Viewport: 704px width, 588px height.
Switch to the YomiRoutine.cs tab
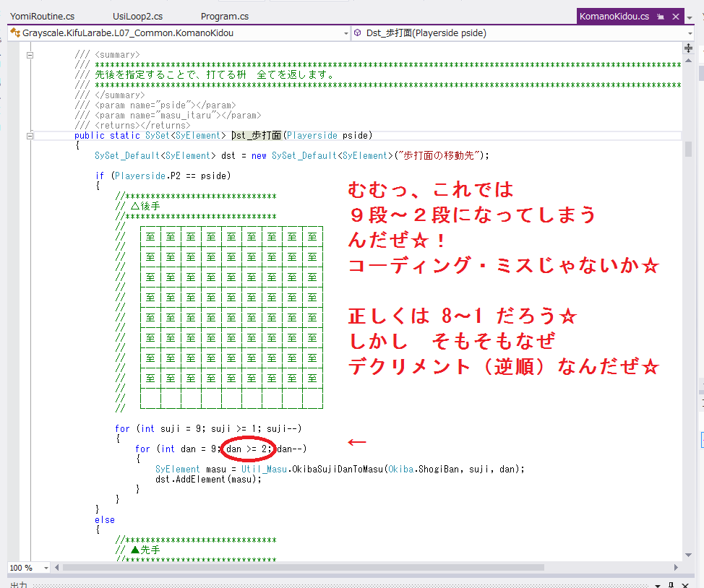[42, 17]
